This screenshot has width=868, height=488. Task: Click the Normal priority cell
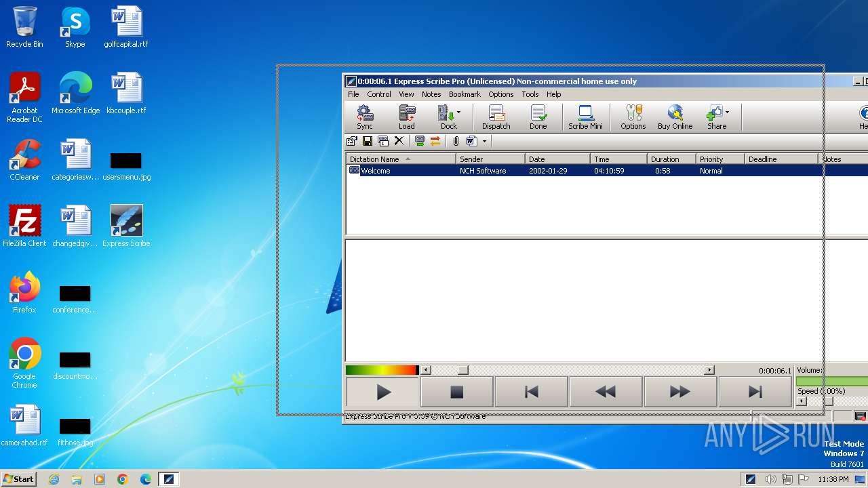click(x=711, y=171)
